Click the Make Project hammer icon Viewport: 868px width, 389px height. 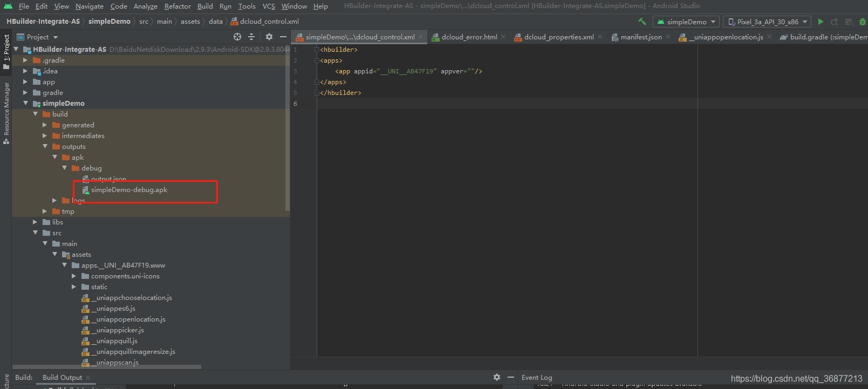[642, 22]
